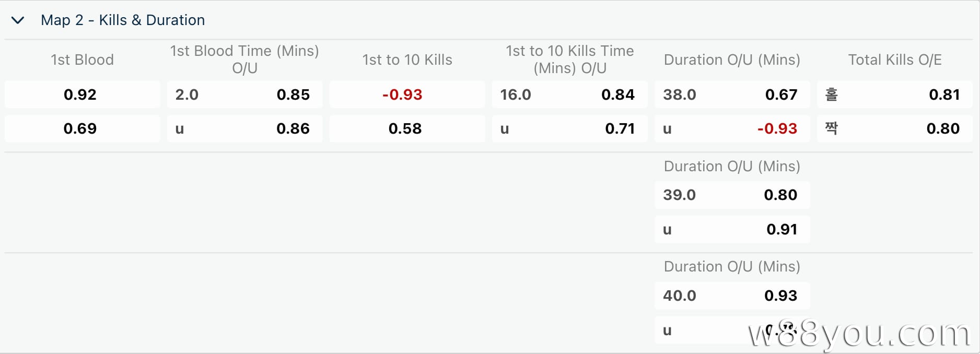Choose the 0.58 odds for 1st to 10 Kills
This screenshot has width=980, height=354.
point(407,128)
